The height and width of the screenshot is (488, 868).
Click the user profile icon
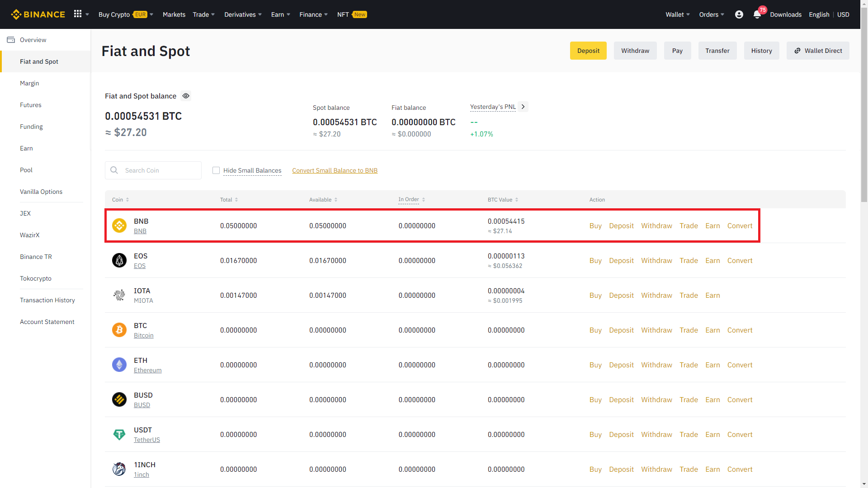(739, 14)
